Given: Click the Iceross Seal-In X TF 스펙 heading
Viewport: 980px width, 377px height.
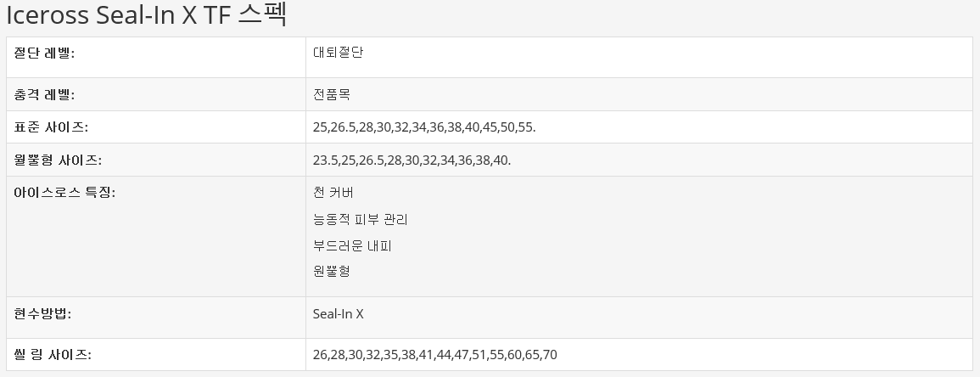Looking at the screenshot, I should (146, 16).
